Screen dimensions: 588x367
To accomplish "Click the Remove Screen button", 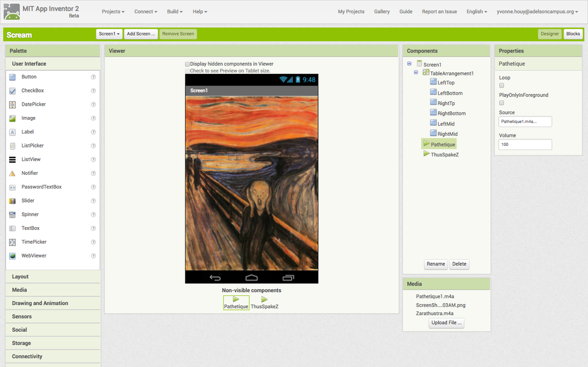I will pos(178,34).
